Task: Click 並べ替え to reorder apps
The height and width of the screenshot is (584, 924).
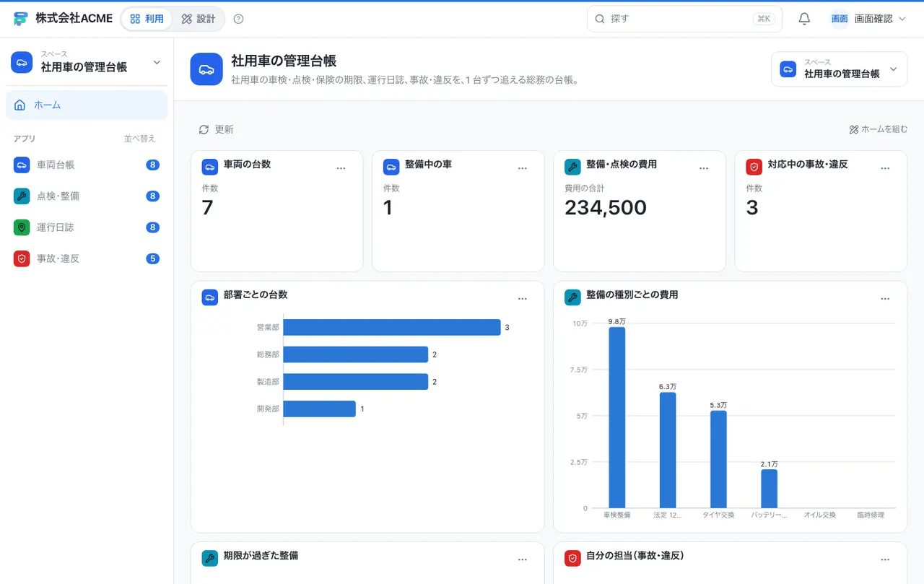Action: [x=139, y=139]
